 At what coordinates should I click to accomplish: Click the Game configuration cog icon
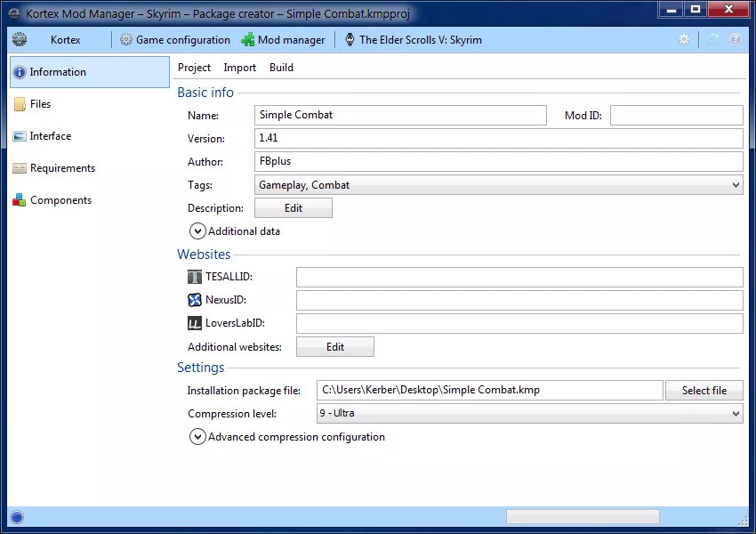click(x=125, y=40)
